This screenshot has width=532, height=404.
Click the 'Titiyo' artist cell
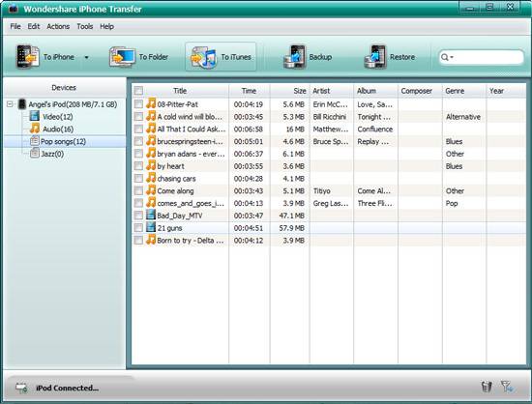(x=322, y=190)
